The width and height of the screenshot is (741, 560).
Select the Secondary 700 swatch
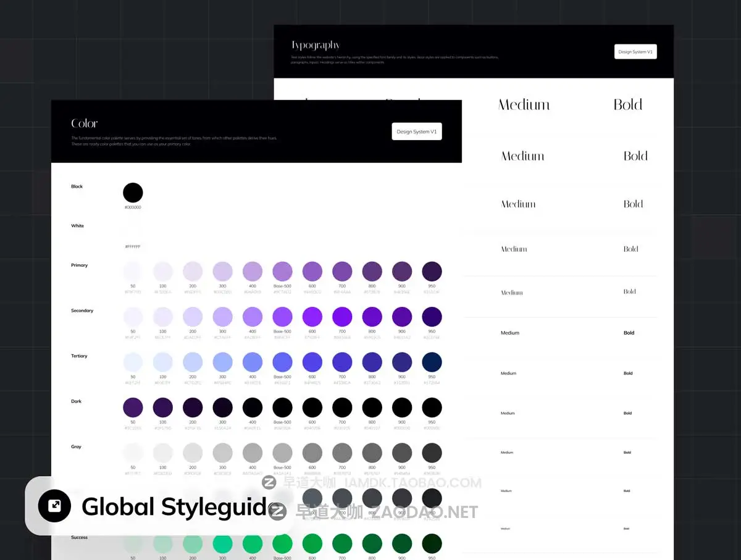point(342,317)
